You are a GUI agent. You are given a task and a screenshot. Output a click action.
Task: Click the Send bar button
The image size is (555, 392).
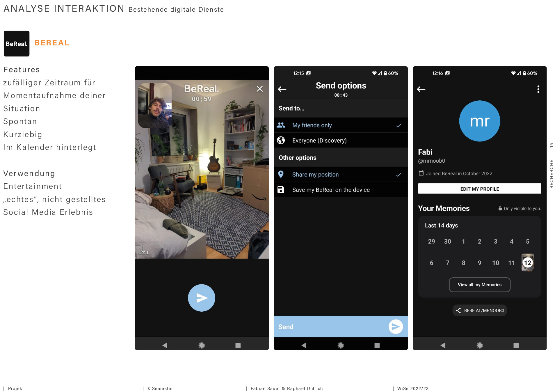341,327
